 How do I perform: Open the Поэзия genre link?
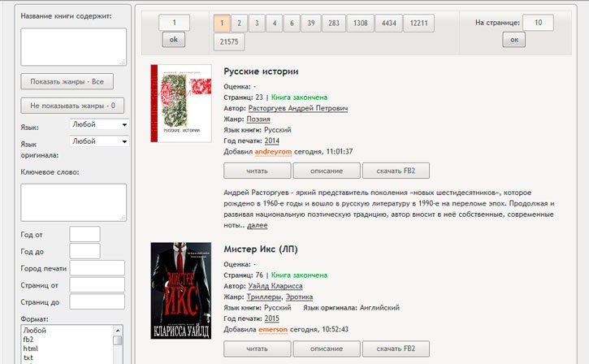point(258,119)
